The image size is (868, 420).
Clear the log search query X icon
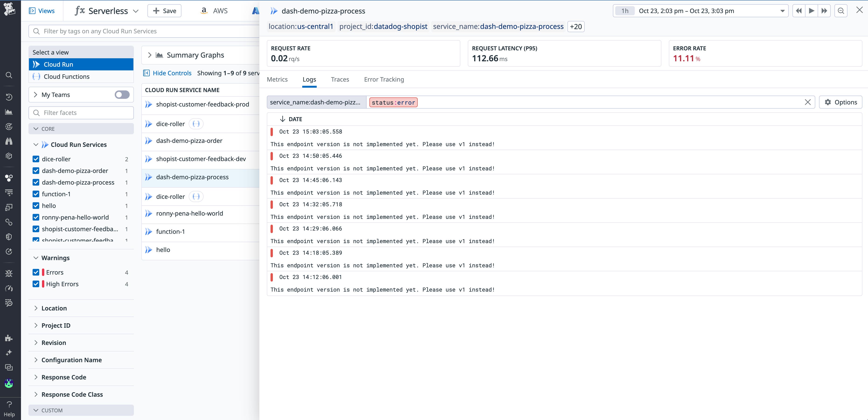click(808, 102)
